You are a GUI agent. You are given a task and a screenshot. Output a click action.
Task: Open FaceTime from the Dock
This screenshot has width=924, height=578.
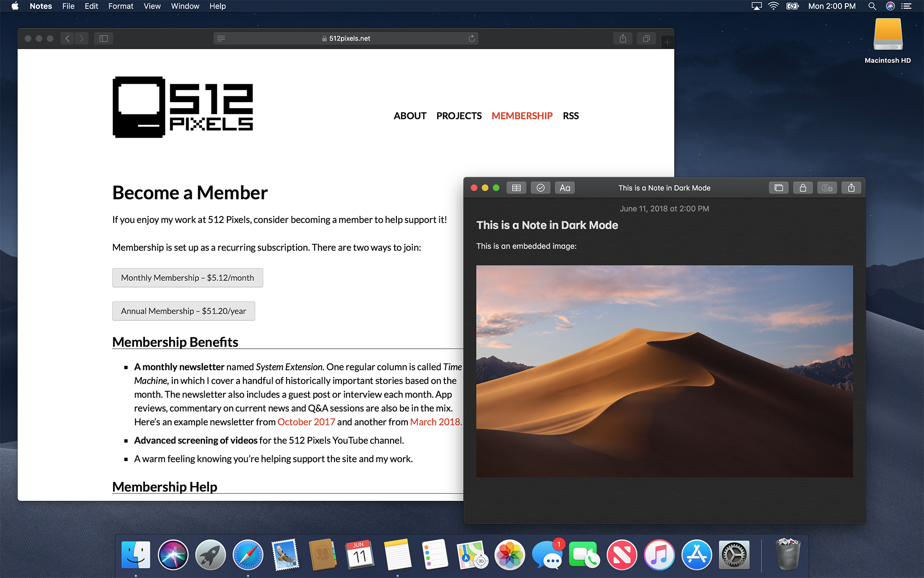click(x=584, y=554)
